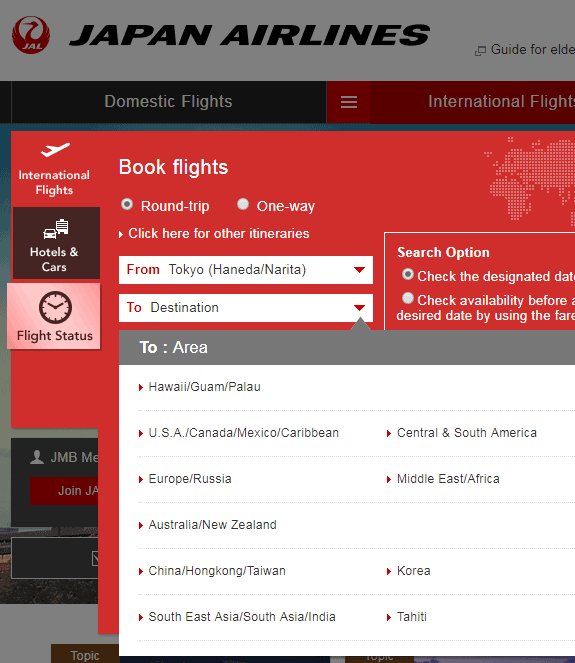Choose South East Asia/South Asia/India area
Image resolution: width=575 pixels, height=663 pixels.
(242, 617)
